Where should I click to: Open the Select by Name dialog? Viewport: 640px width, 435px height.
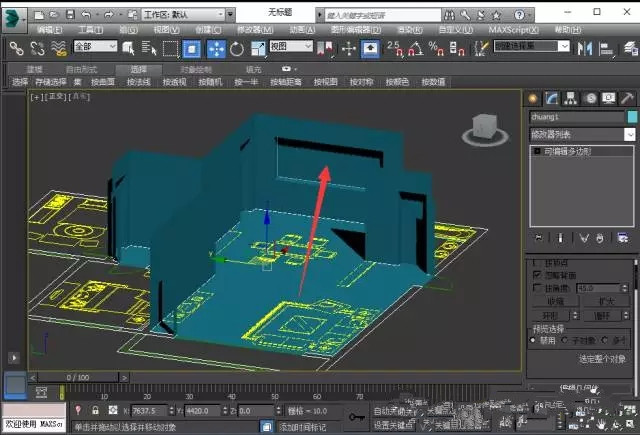pyautogui.click(x=149, y=49)
